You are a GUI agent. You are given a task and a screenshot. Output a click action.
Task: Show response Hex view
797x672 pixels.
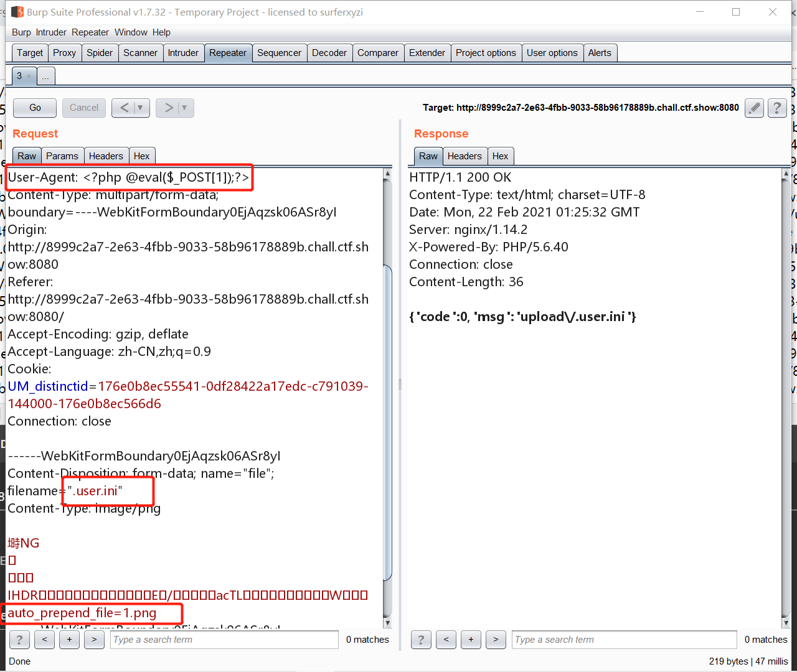(x=501, y=156)
